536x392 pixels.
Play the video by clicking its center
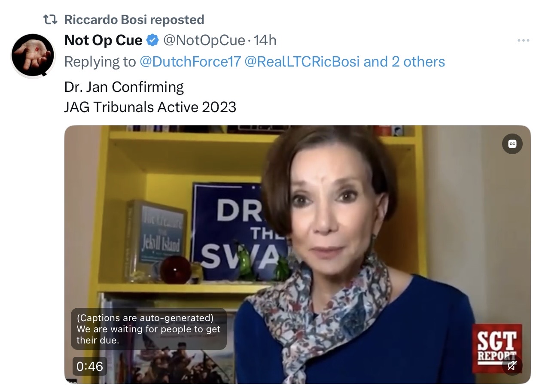point(297,254)
